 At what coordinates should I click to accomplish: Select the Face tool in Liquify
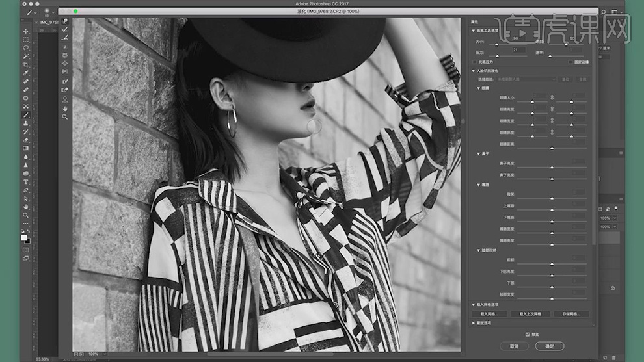(x=65, y=99)
